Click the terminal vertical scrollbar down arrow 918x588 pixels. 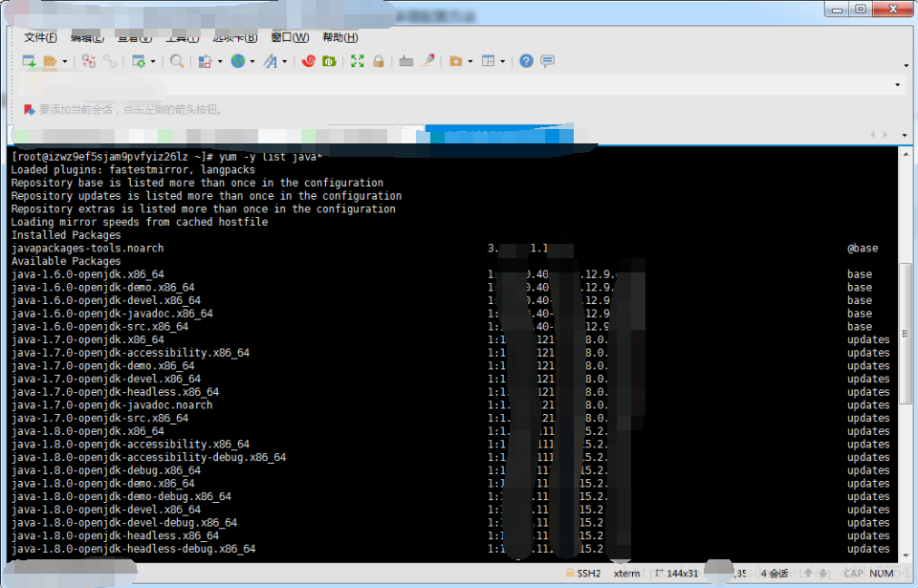click(x=907, y=553)
